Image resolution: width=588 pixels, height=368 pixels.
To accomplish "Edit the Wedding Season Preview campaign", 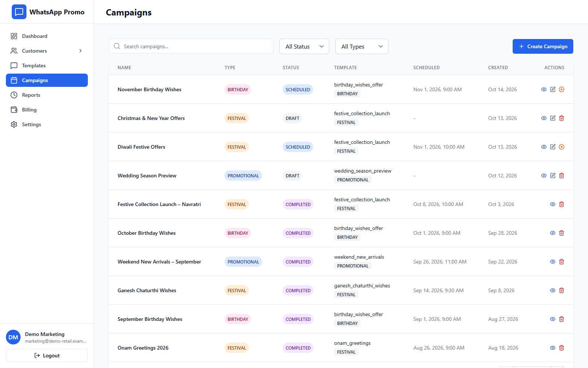I will click(553, 176).
